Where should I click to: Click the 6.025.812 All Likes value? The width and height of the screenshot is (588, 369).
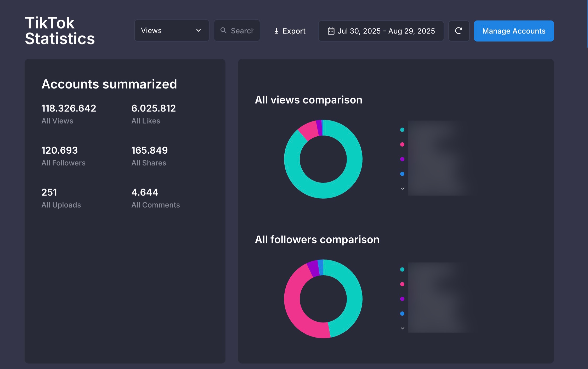click(x=154, y=108)
